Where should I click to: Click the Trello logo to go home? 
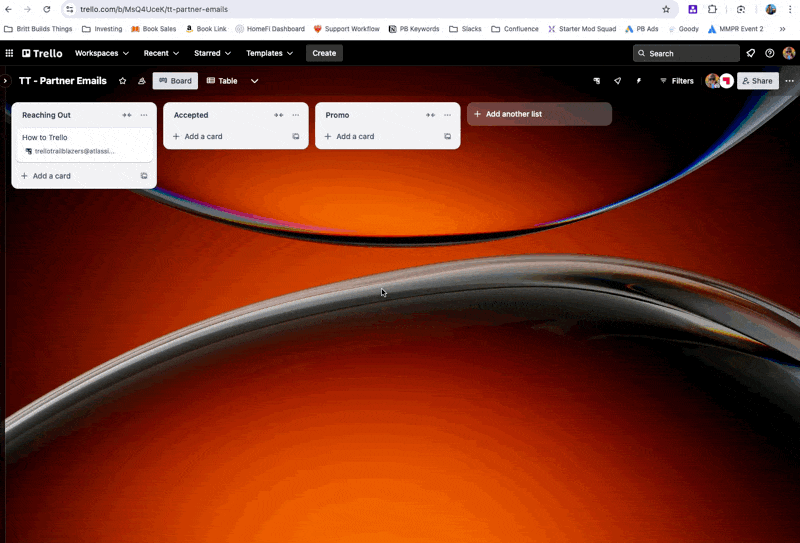(x=42, y=53)
